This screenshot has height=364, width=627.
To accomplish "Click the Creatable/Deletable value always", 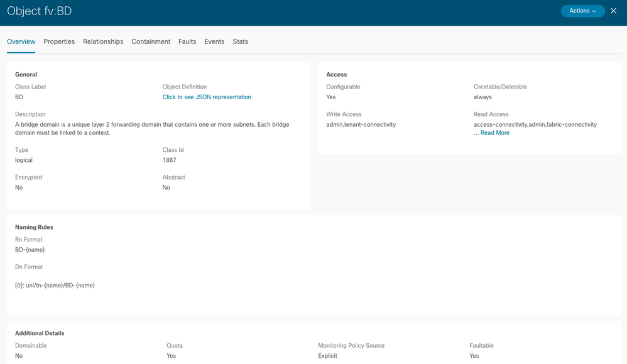I will pos(483,97).
